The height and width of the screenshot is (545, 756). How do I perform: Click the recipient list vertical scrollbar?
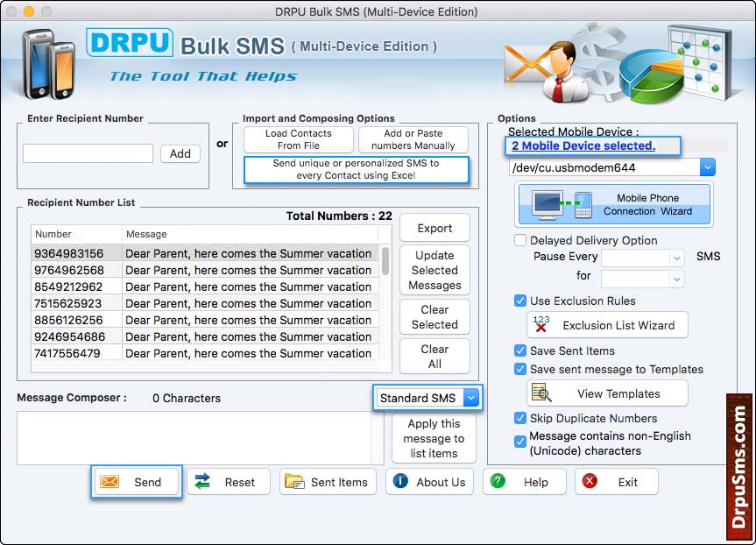point(385,261)
